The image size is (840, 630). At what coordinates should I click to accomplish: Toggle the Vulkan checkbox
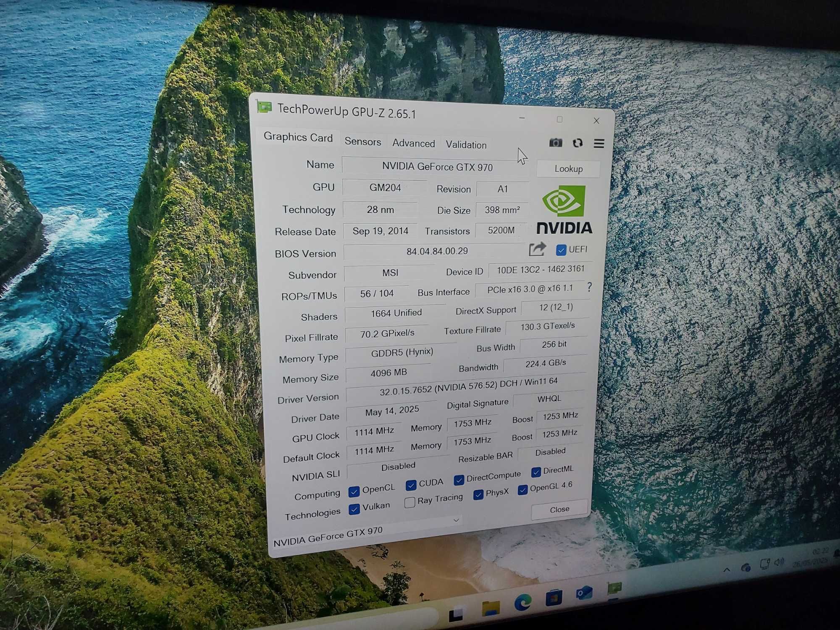354,509
